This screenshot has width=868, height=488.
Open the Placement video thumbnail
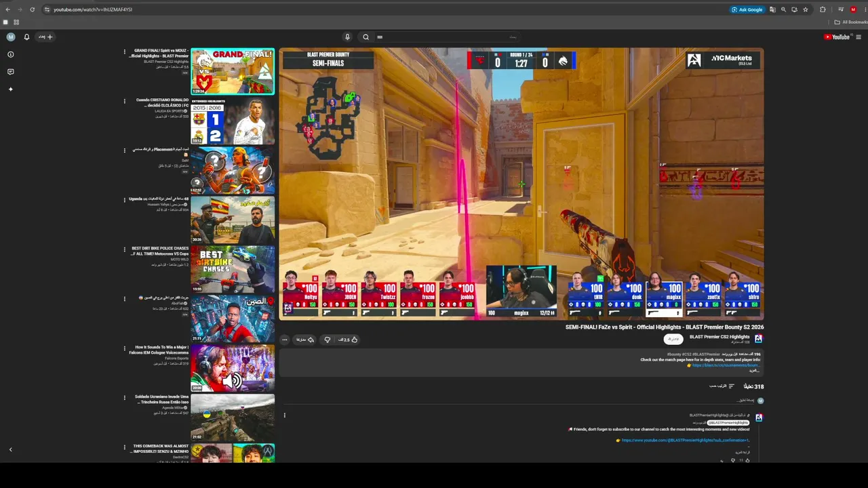click(x=233, y=171)
